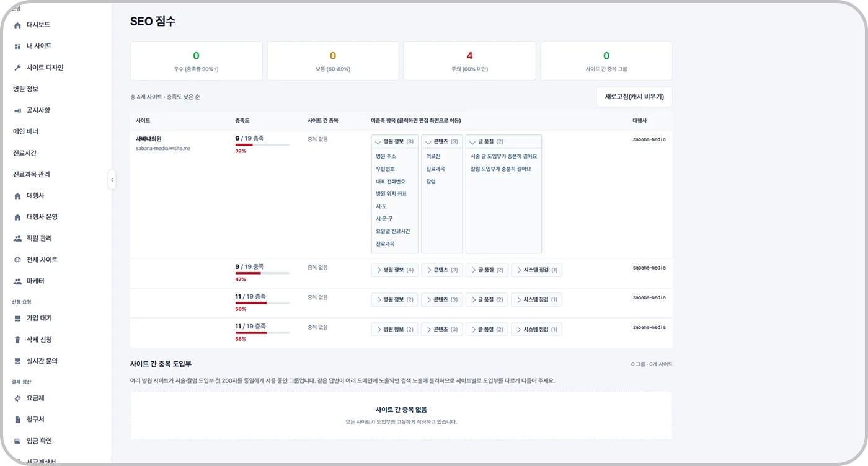Click '시술 글 도입부가 충분히 길어요'
The height and width of the screenshot is (466, 868).
click(x=503, y=156)
